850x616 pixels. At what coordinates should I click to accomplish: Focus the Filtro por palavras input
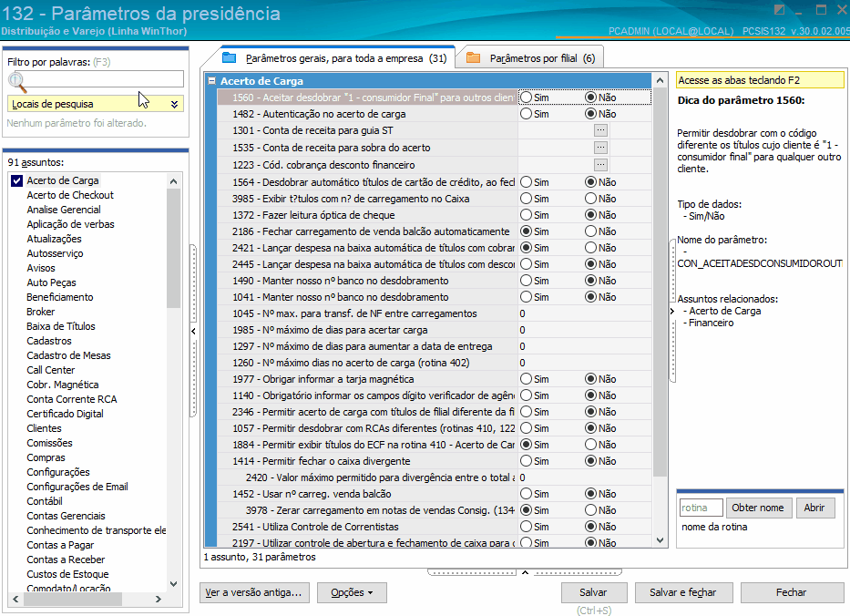click(x=105, y=79)
